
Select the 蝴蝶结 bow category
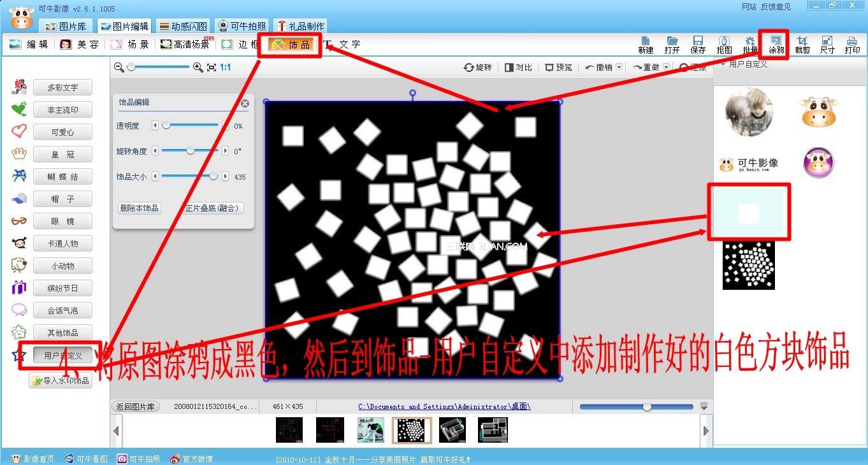click(x=62, y=177)
